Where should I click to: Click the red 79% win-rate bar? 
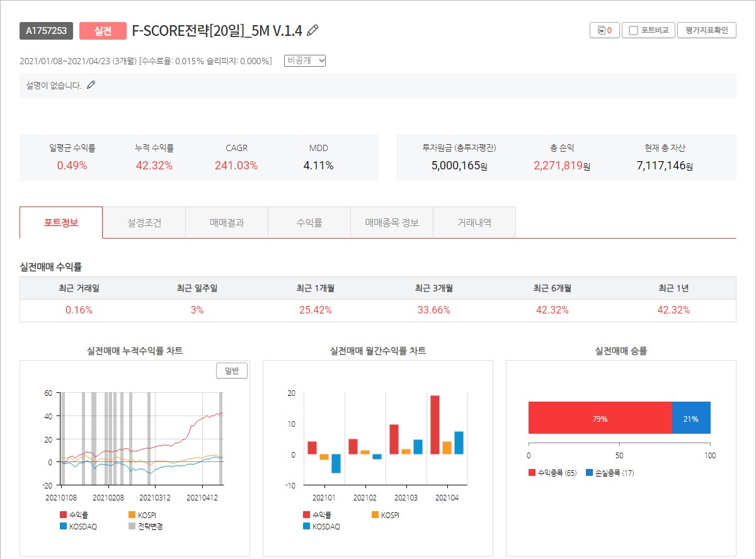[600, 418]
